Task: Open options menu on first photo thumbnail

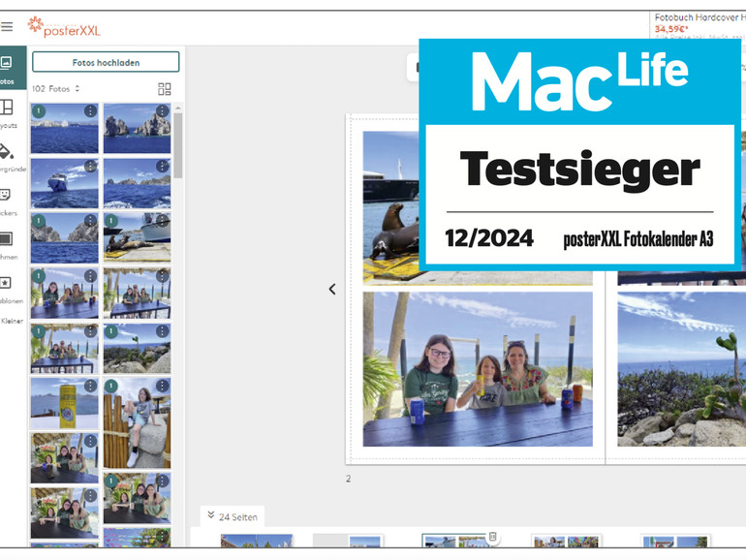Action: tap(90, 111)
